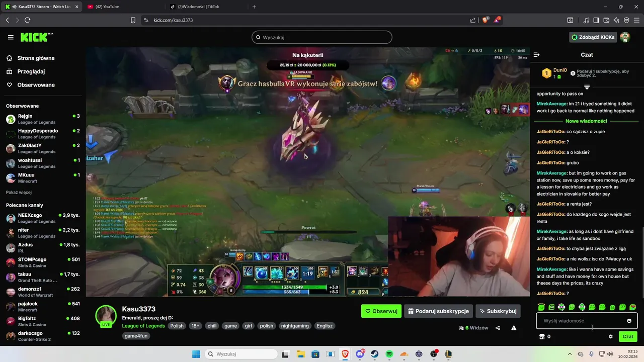The height and width of the screenshot is (362, 644).
Task: Click Obserwuj button
Action: pyautogui.click(x=381, y=311)
